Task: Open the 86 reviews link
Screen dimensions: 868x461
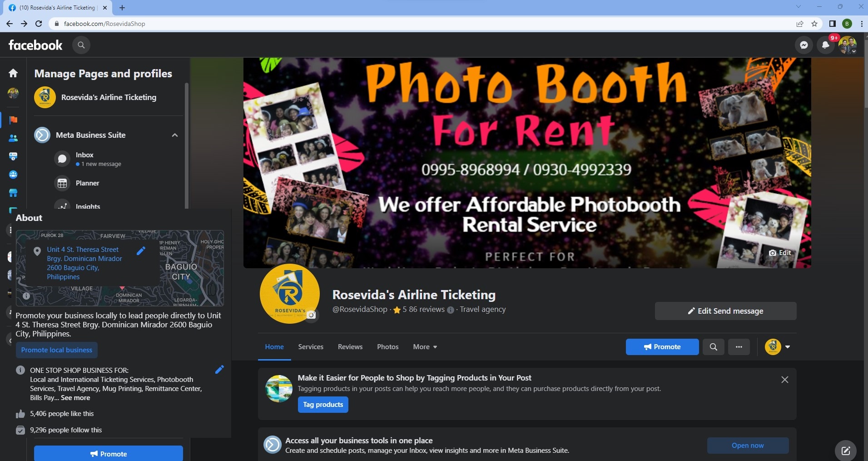Action: [x=427, y=310]
